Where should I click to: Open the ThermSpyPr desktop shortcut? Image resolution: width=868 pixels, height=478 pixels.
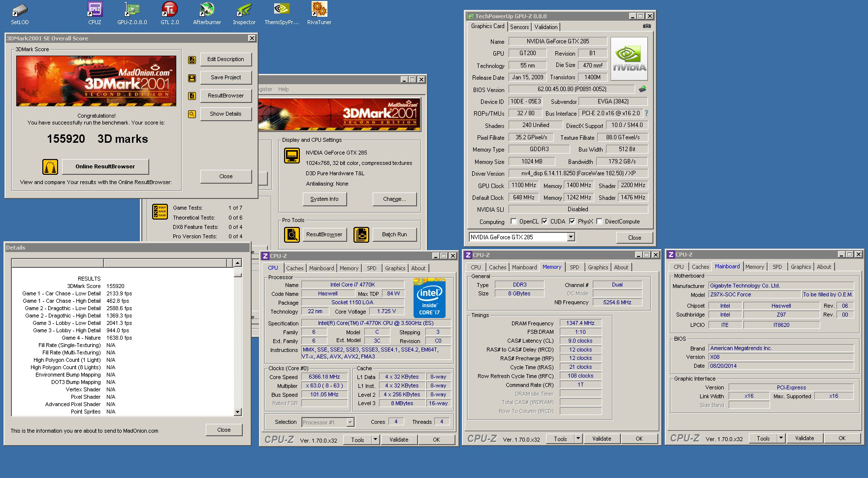pos(282,13)
